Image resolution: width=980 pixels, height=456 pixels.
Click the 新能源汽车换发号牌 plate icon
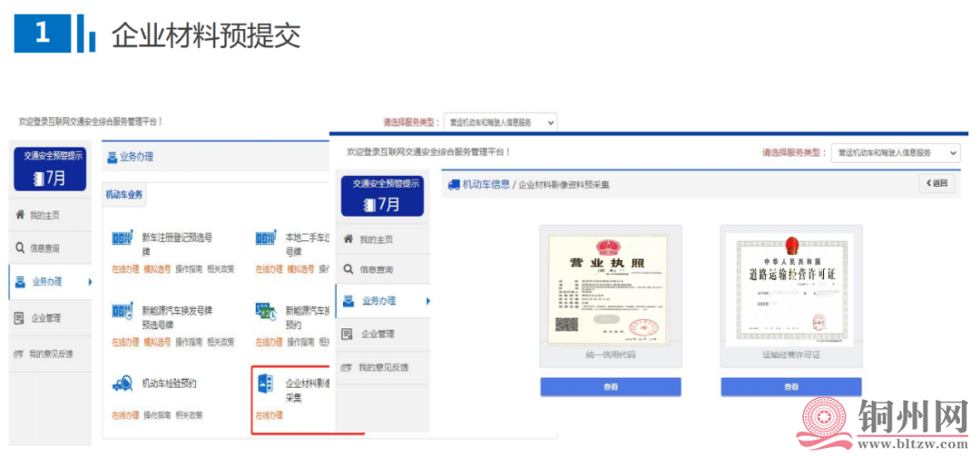click(122, 311)
